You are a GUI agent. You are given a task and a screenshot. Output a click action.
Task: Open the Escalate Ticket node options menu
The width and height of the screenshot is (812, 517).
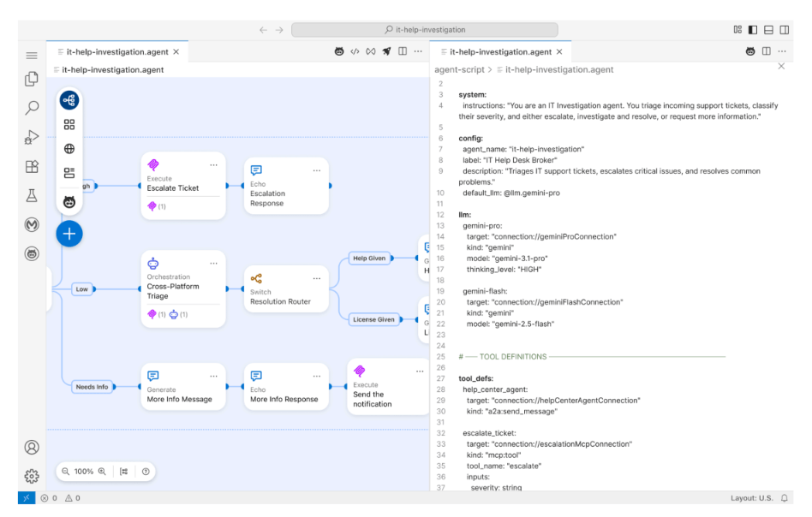pyautogui.click(x=213, y=164)
